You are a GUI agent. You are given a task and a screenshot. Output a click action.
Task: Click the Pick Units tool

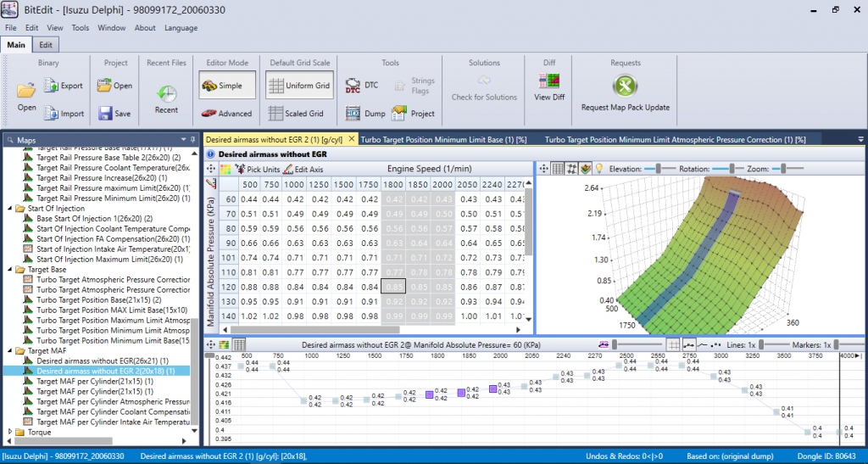(x=258, y=169)
